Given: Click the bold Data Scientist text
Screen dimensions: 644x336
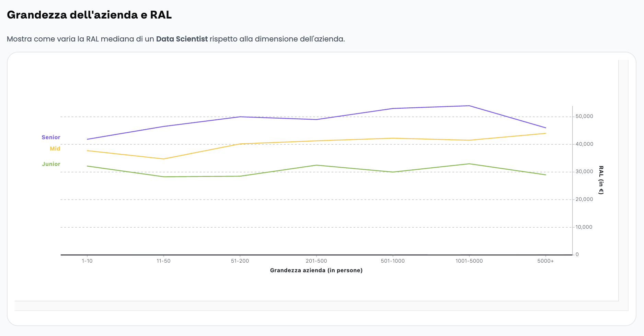Looking at the screenshot, I should (182, 39).
